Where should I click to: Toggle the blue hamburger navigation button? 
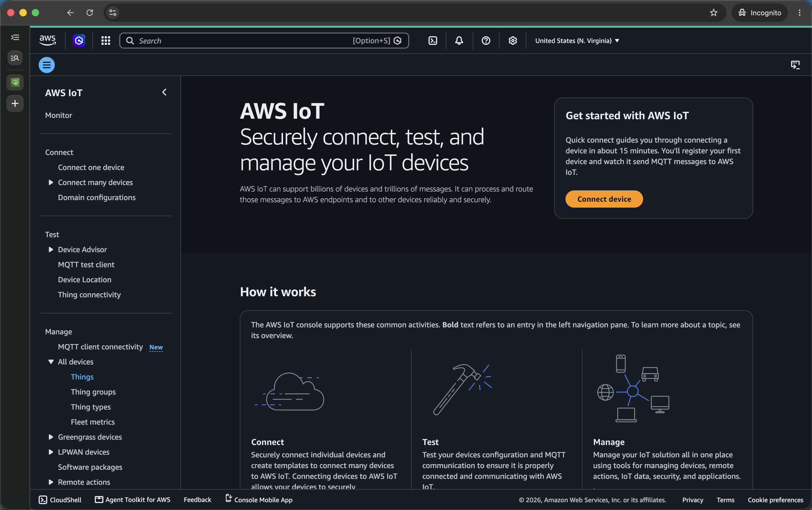(46, 65)
